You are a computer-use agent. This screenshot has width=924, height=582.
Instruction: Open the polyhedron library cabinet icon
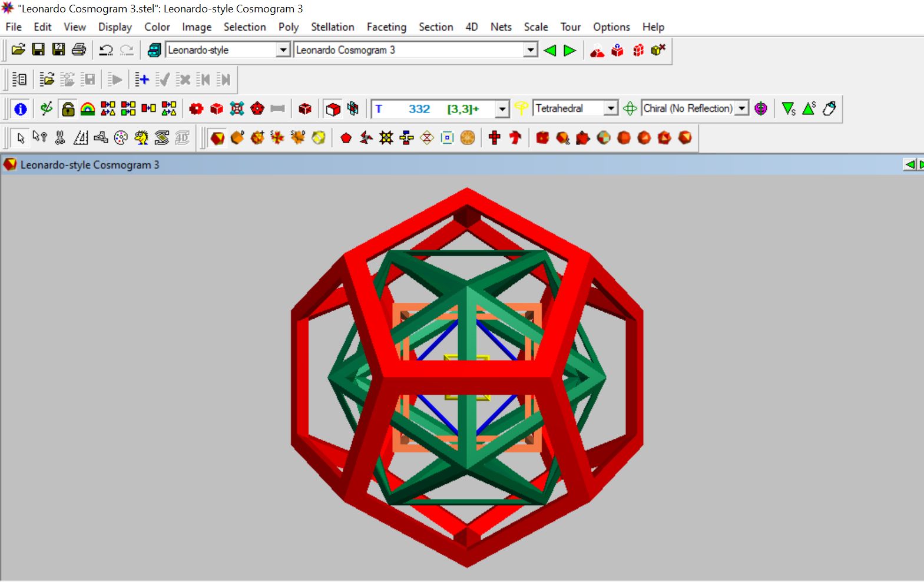[154, 50]
